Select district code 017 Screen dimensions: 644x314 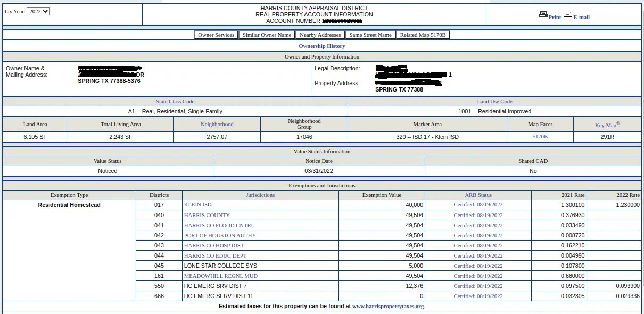click(159, 205)
